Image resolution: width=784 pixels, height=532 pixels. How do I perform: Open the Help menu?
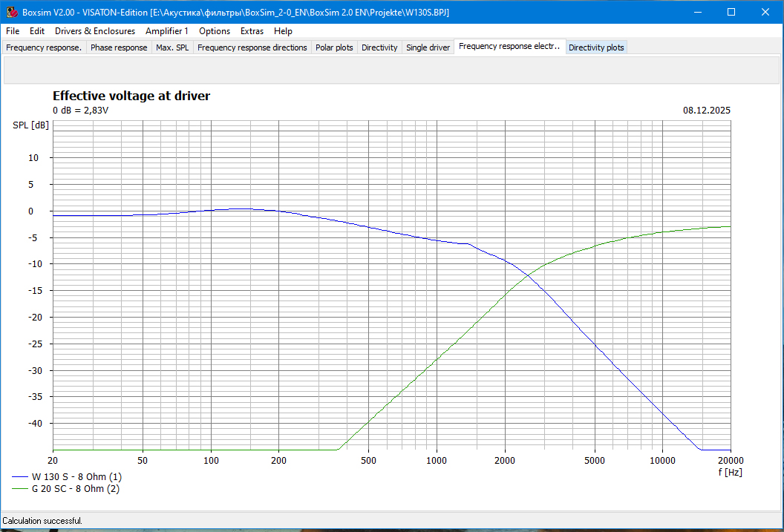pyautogui.click(x=283, y=31)
